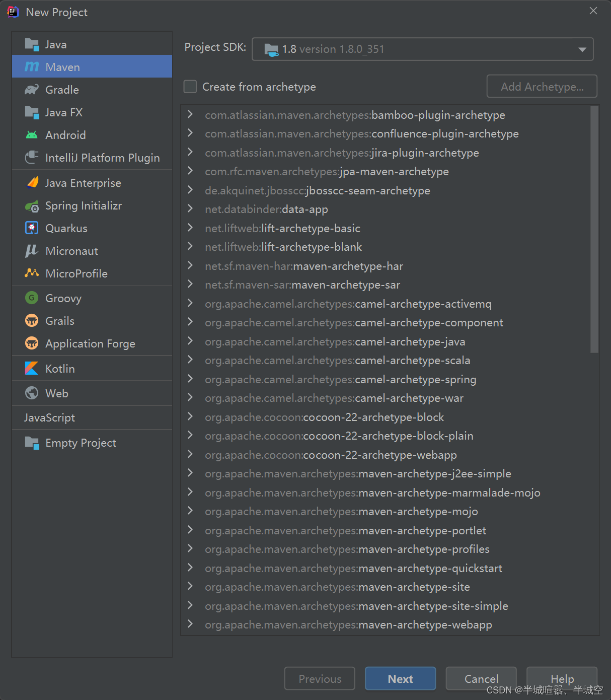This screenshot has height=700, width=611.
Task: Click the Java Enterprise flame icon
Action: click(32, 182)
